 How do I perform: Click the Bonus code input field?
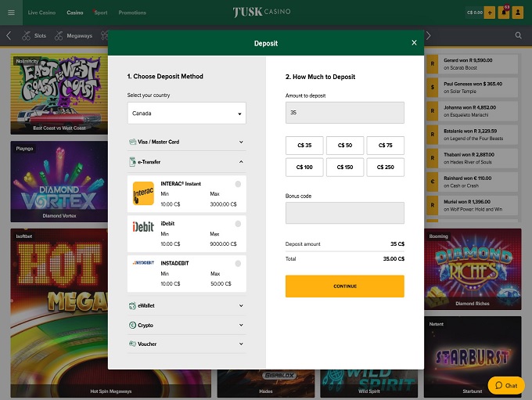tap(344, 213)
